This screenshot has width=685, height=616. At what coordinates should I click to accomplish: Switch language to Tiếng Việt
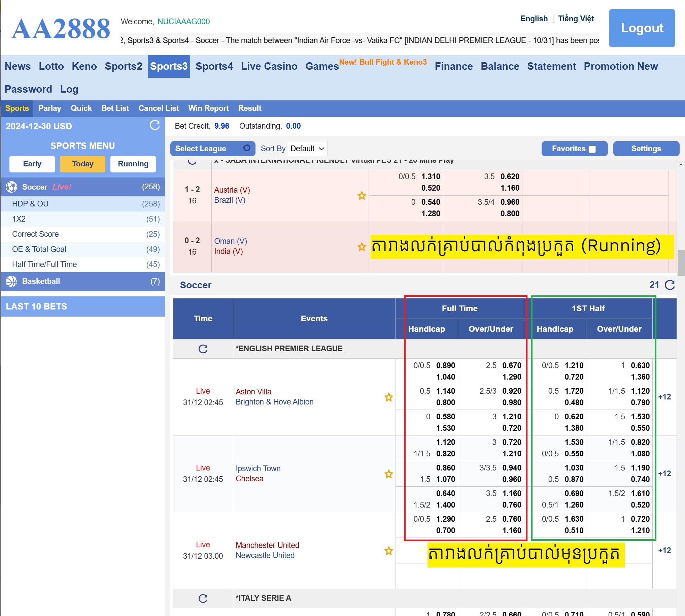(576, 19)
